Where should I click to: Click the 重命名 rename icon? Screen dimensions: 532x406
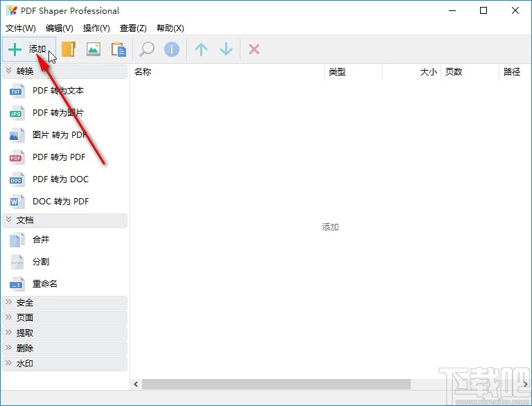tap(17, 284)
